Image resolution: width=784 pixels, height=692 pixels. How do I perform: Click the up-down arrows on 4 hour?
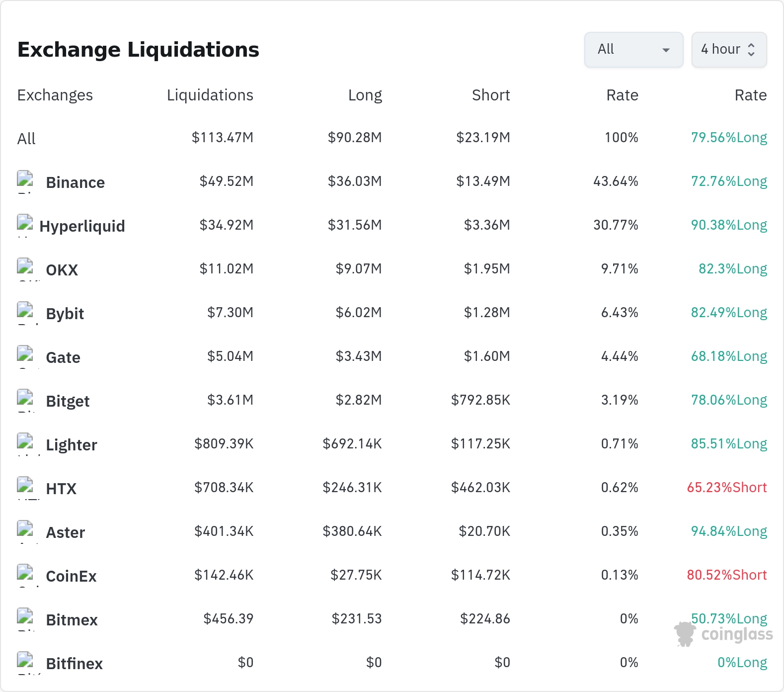click(x=751, y=49)
